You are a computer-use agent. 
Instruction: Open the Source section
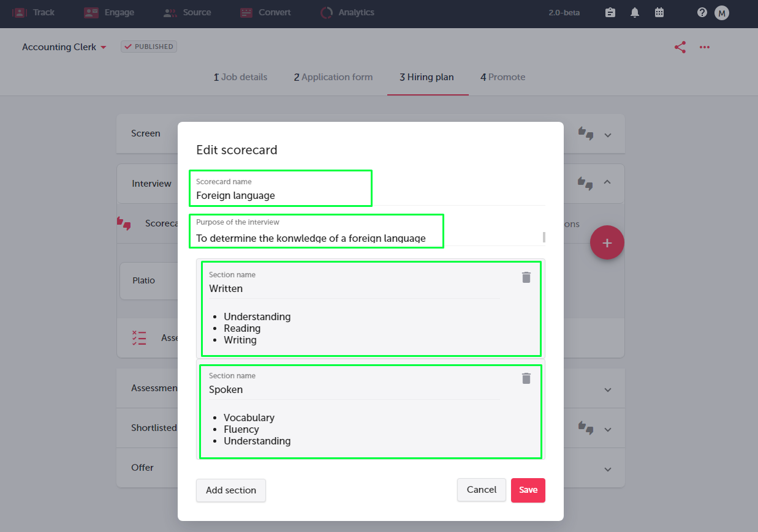187,12
